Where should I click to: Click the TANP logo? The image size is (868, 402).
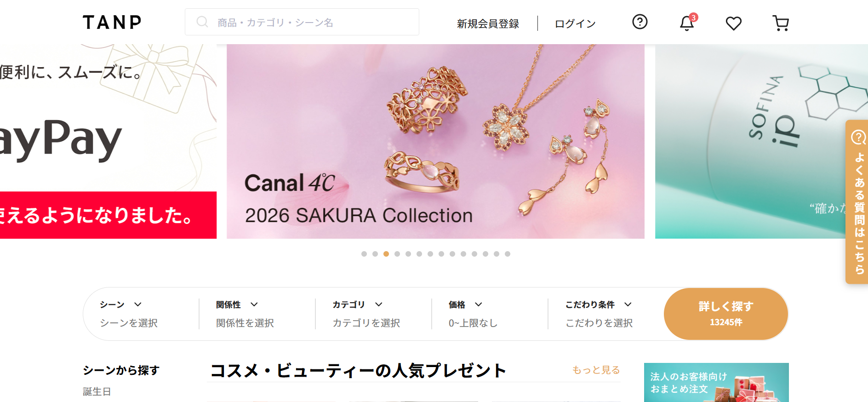112,22
